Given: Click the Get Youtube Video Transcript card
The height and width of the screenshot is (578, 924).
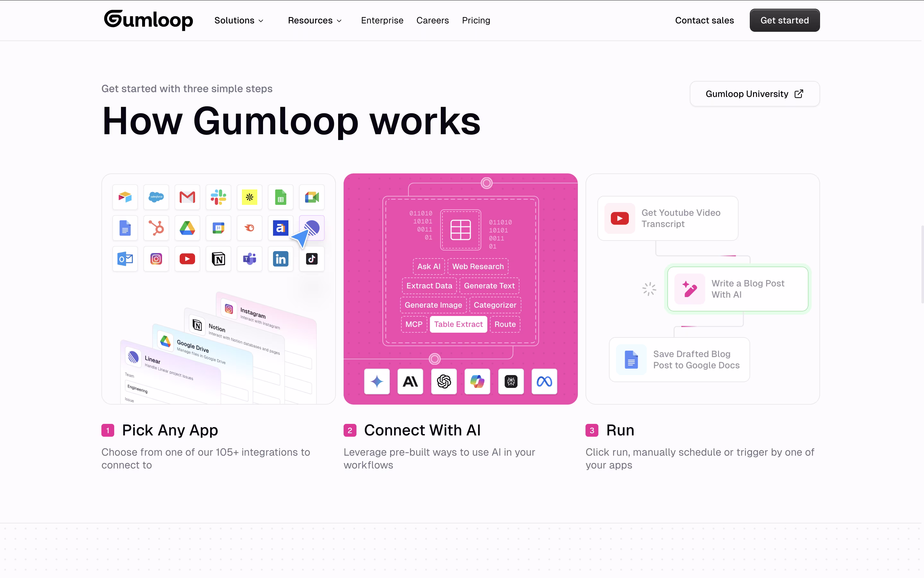Looking at the screenshot, I should [x=668, y=218].
